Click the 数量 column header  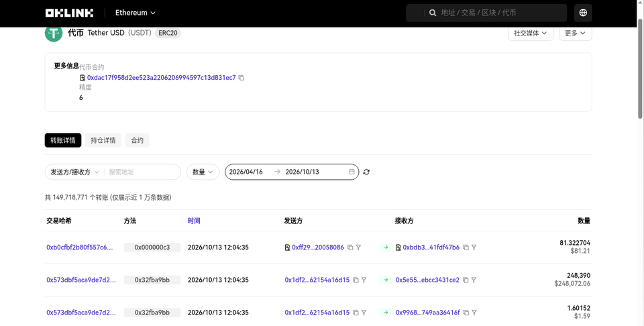pyautogui.click(x=584, y=221)
